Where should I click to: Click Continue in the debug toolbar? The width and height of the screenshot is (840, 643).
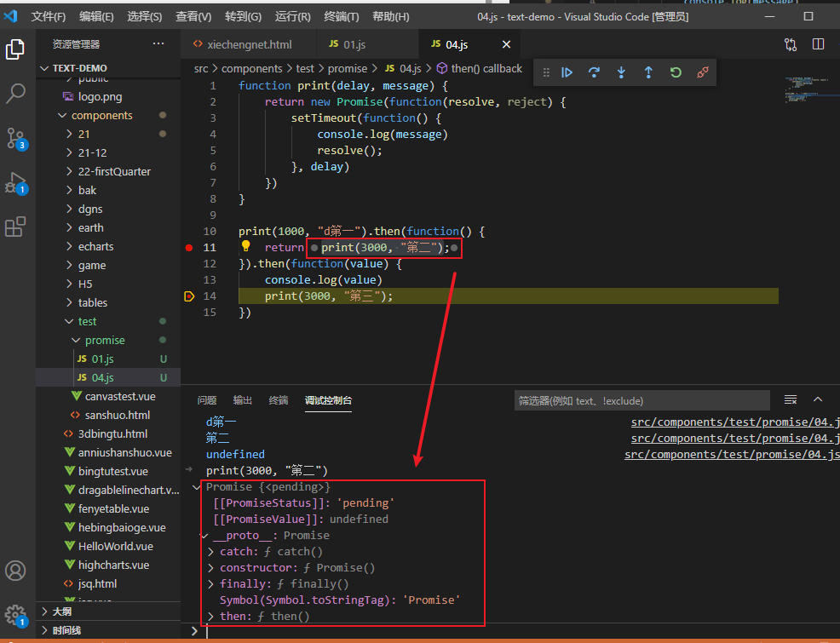pyautogui.click(x=567, y=72)
